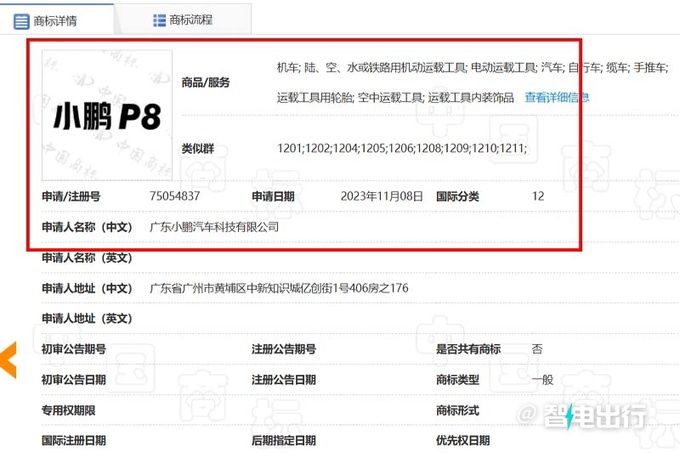
Task: Click the 后期指定日期 label
Action: pyautogui.click(x=284, y=441)
